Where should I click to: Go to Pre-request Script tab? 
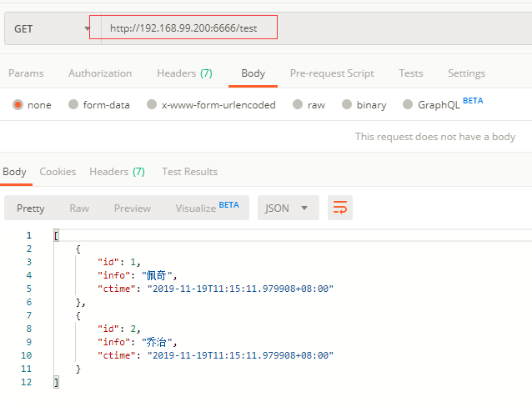tap(332, 73)
